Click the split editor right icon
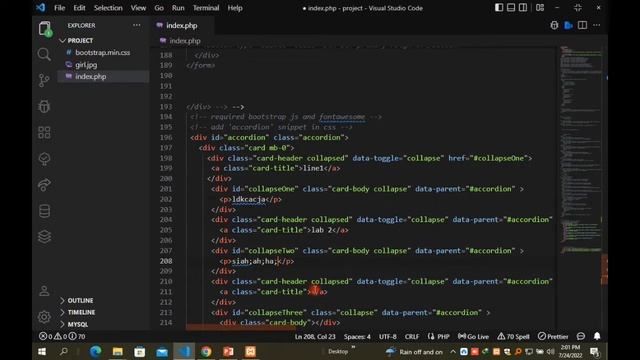 (582, 25)
